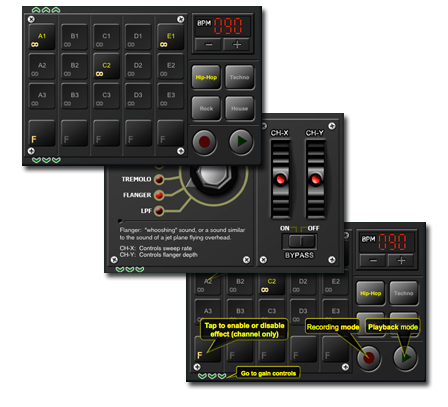
Task: Tap pad D3 in the top sampler panel
Action: [x=138, y=96]
